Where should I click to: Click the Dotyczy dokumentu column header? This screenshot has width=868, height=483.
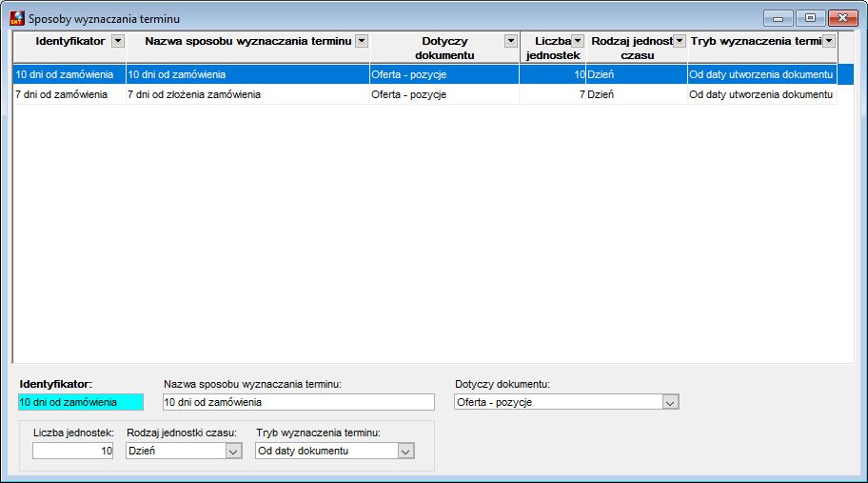click(x=444, y=49)
